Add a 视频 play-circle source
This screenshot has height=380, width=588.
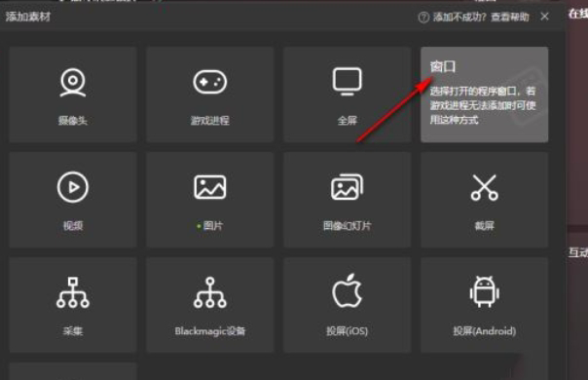(73, 187)
